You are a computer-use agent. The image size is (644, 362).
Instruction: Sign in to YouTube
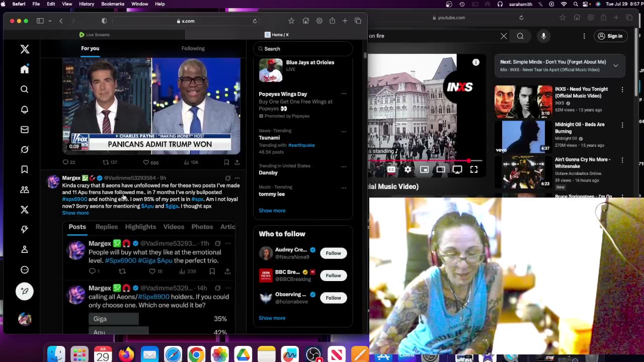610,36
